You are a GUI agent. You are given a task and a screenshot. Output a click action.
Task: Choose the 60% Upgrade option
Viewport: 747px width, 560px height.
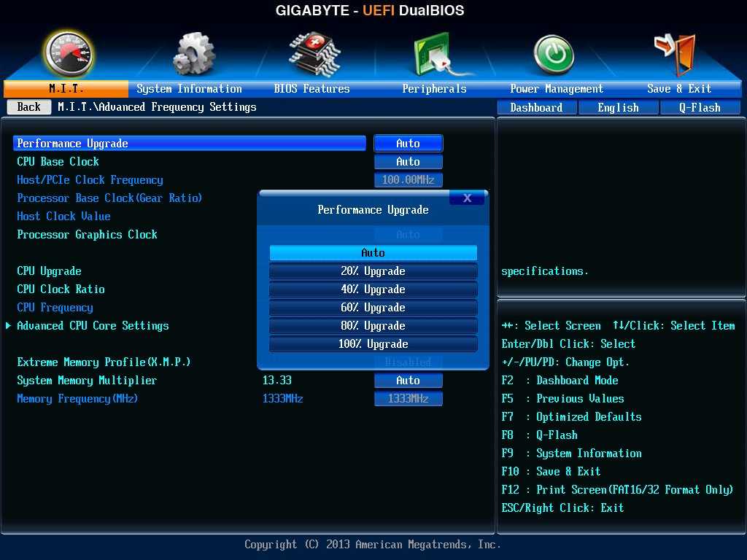(x=373, y=308)
